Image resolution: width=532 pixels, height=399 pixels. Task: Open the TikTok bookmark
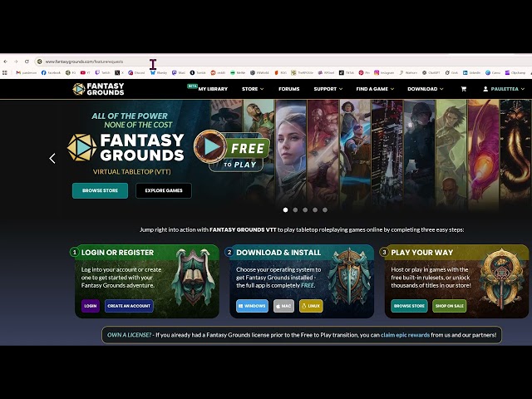[x=347, y=72]
